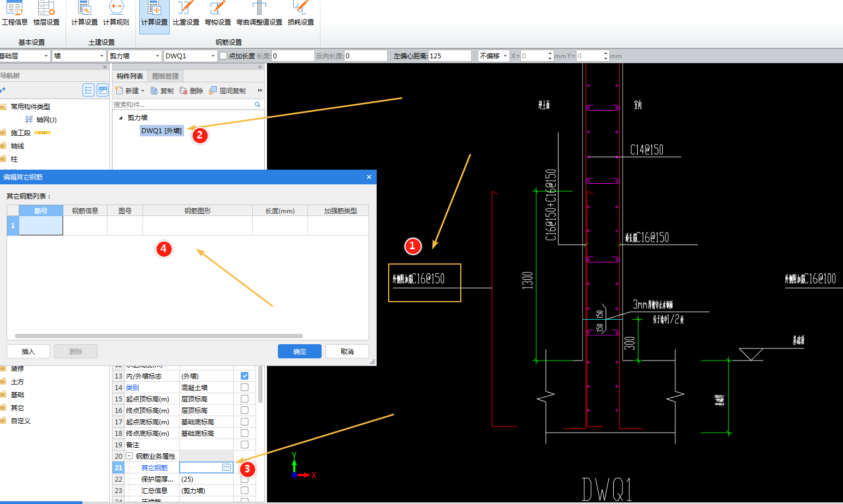Select the 轴网(J) grid item
This screenshot has width=843, height=504.
(41, 119)
